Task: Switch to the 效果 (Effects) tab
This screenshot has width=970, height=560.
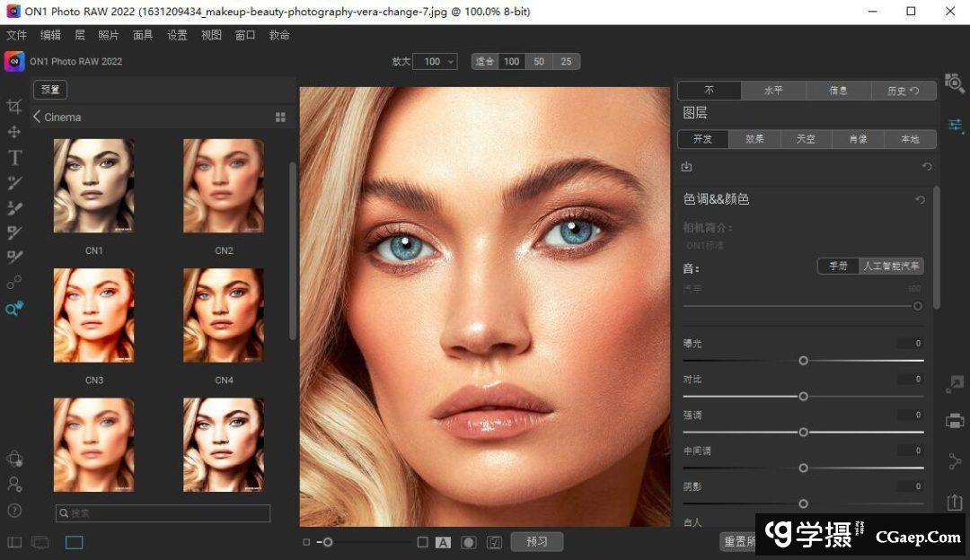Action: click(754, 139)
